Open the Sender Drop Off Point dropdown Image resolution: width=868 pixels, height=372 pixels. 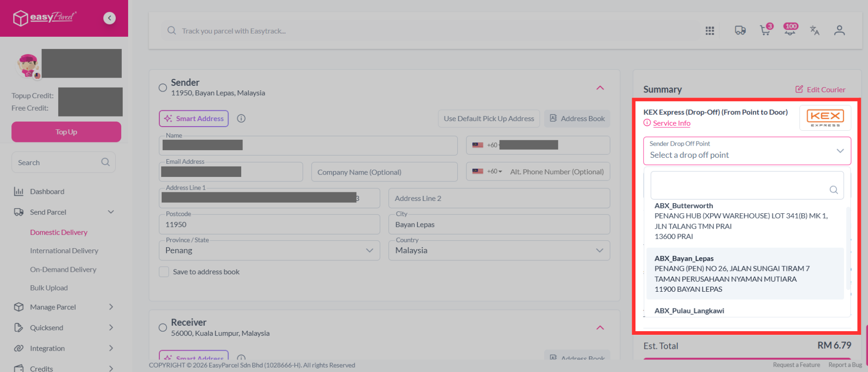point(747,151)
